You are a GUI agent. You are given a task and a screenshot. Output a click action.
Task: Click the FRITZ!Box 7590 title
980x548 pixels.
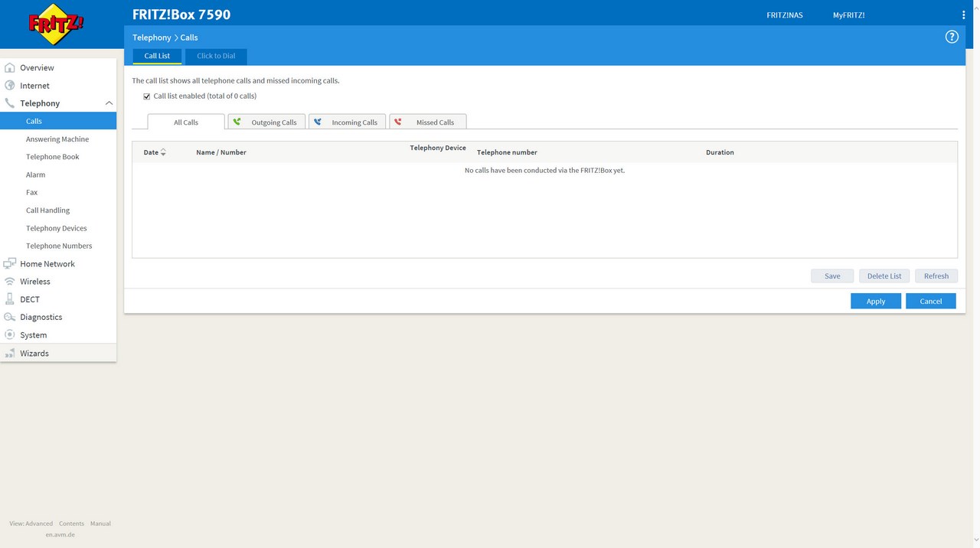point(181,15)
